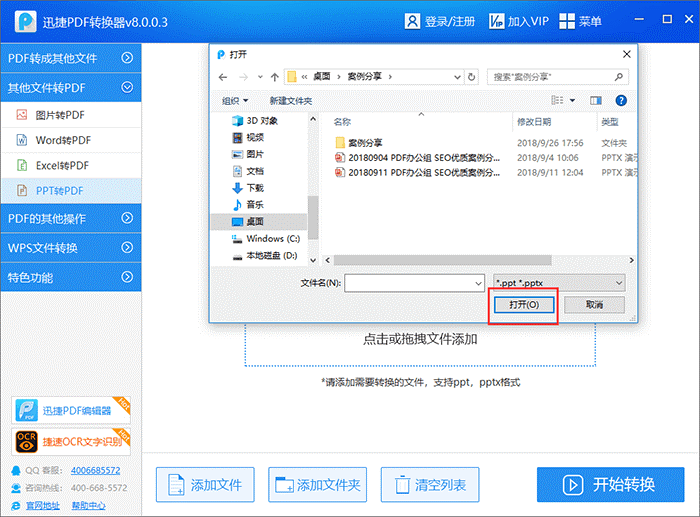The height and width of the screenshot is (517, 700).
Task: Open the 帮助中心 link
Action: pyautogui.click(x=88, y=505)
